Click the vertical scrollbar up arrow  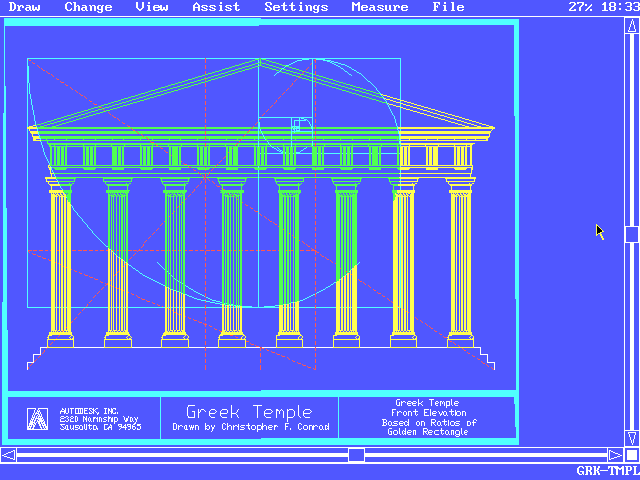(x=631, y=24)
